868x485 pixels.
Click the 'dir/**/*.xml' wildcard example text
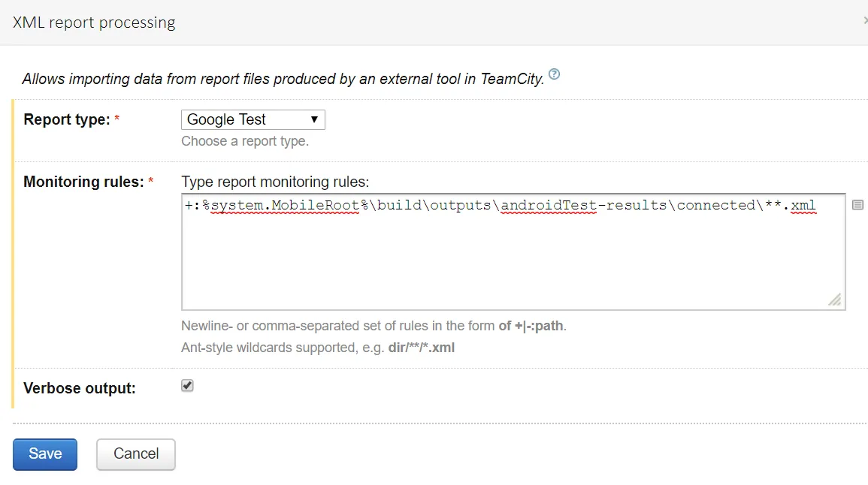tap(421, 348)
